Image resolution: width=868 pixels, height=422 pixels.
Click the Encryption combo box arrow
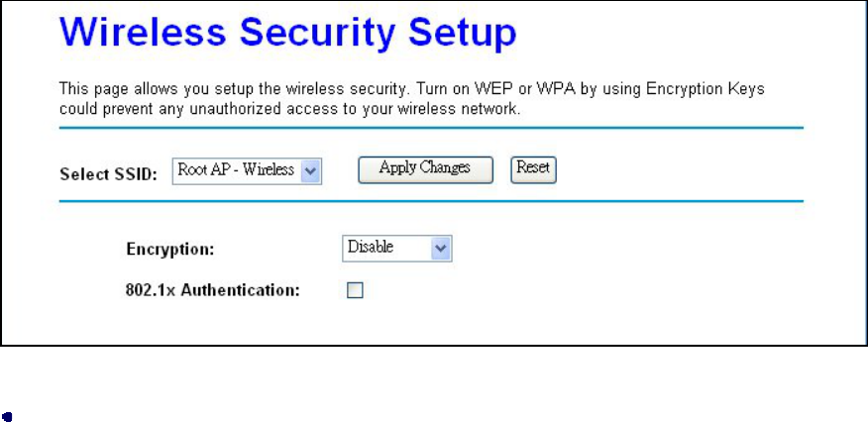coord(441,249)
